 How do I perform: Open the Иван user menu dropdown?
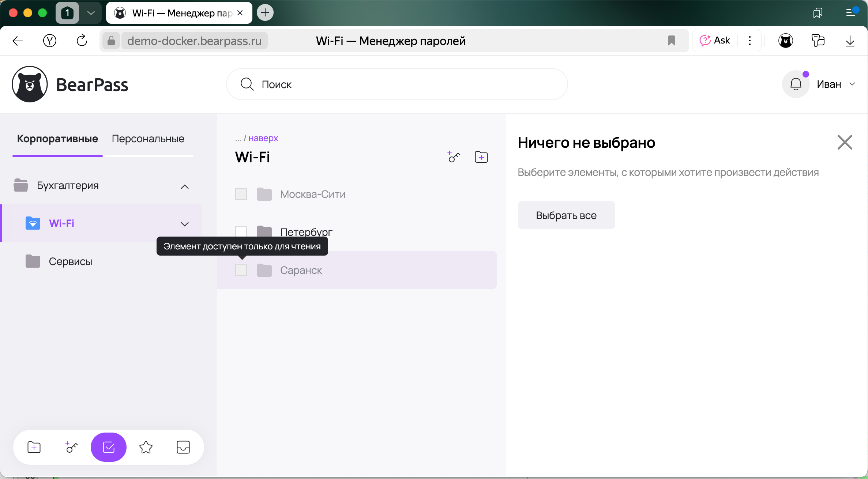click(836, 84)
